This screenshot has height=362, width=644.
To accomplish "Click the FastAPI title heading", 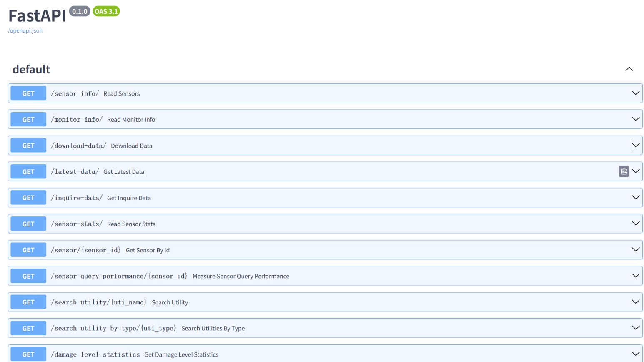I will [37, 16].
